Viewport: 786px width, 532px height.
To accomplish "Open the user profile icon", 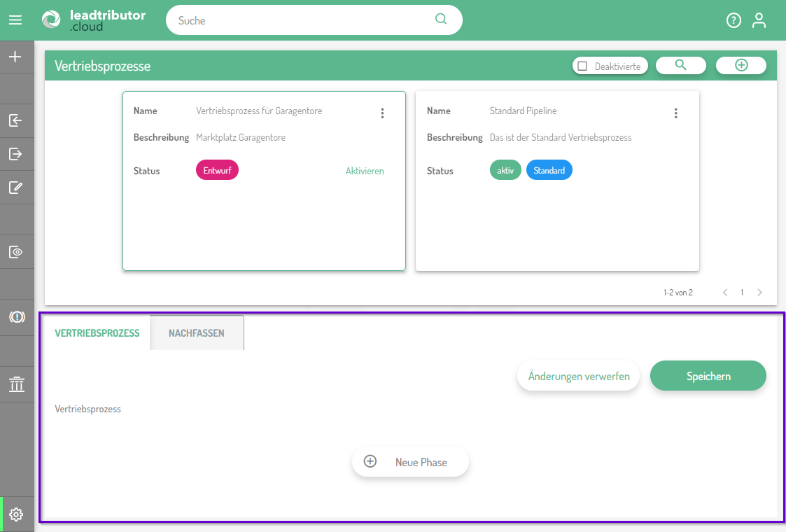I will click(759, 20).
